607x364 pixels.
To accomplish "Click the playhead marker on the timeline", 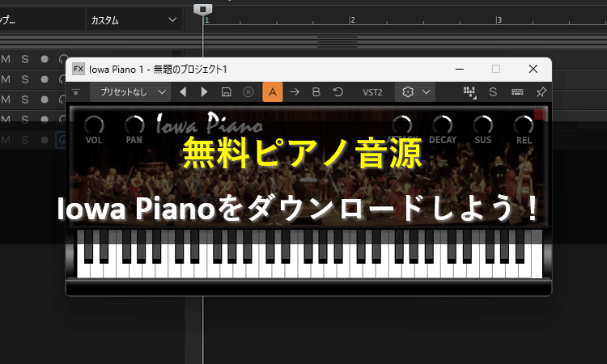I will point(203,8).
